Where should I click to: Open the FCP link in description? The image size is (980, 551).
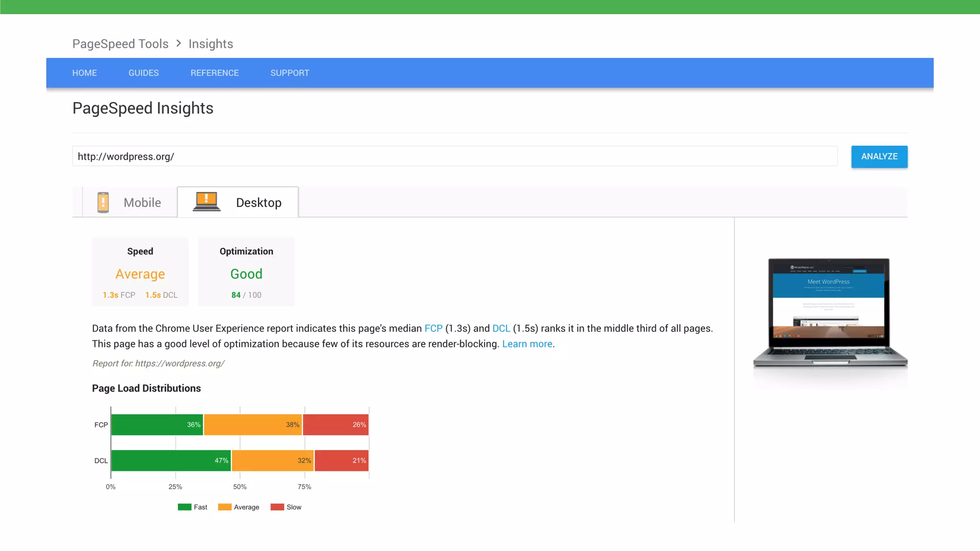point(433,329)
